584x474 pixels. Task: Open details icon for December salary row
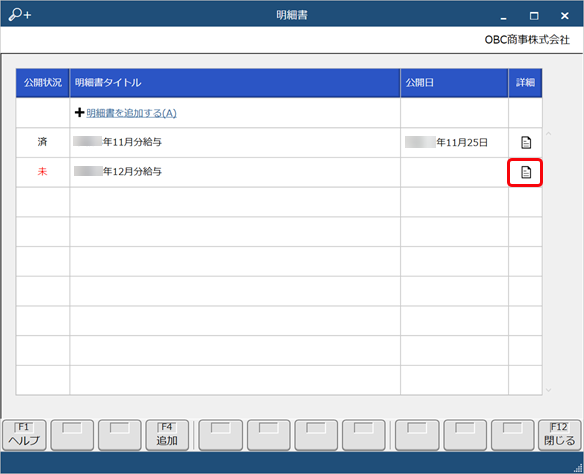526,172
